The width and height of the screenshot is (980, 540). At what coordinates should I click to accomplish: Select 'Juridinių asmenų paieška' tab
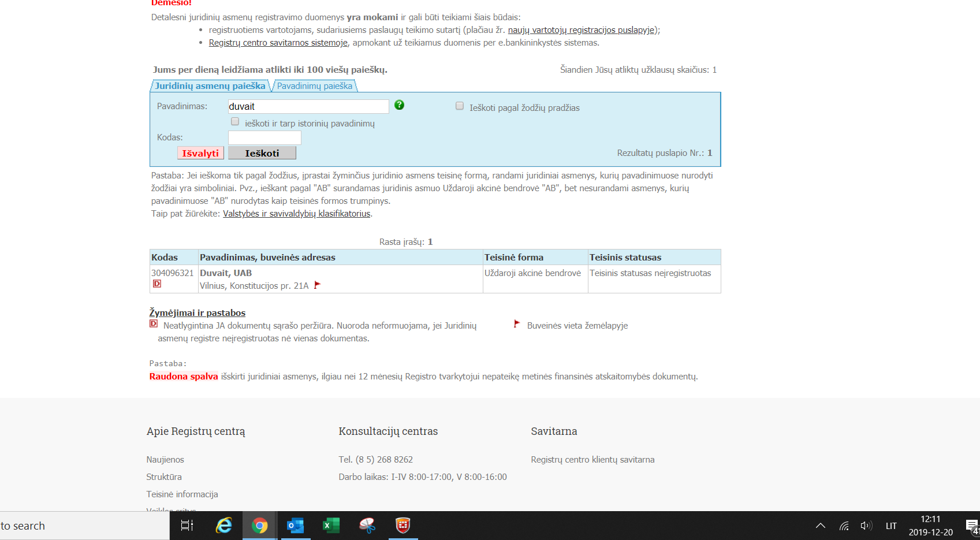coord(210,86)
